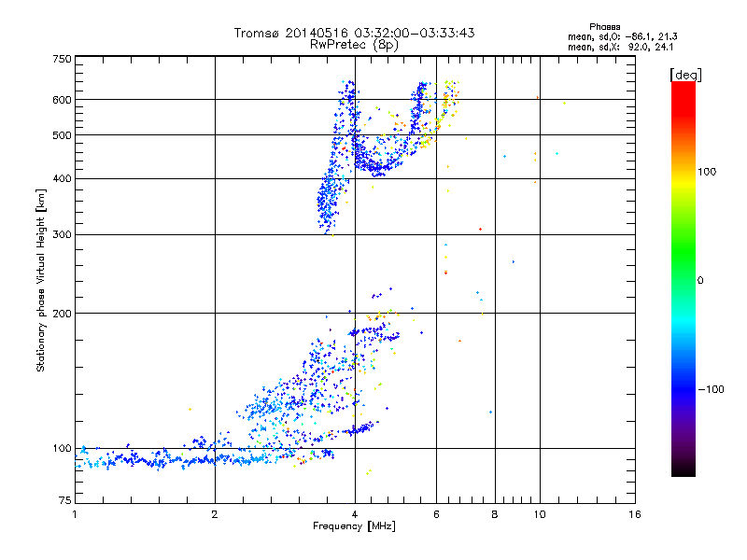
Task: Click the 'mean, sd,O: -86.1, 21.3' line
Action: click(622, 36)
